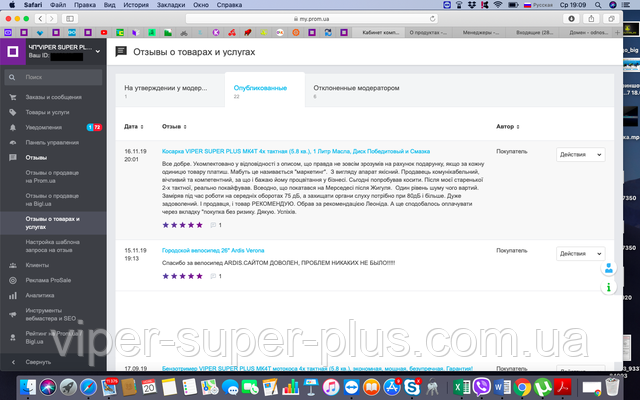640x400 pixels.
Task: Open Заказы и сообщения section
Action: [53, 97]
